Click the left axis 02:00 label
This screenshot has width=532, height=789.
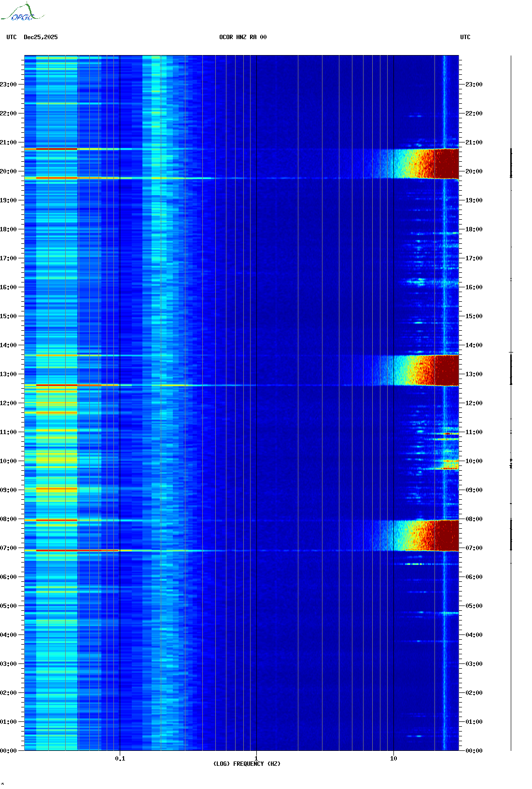pyautogui.click(x=8, y=693)
